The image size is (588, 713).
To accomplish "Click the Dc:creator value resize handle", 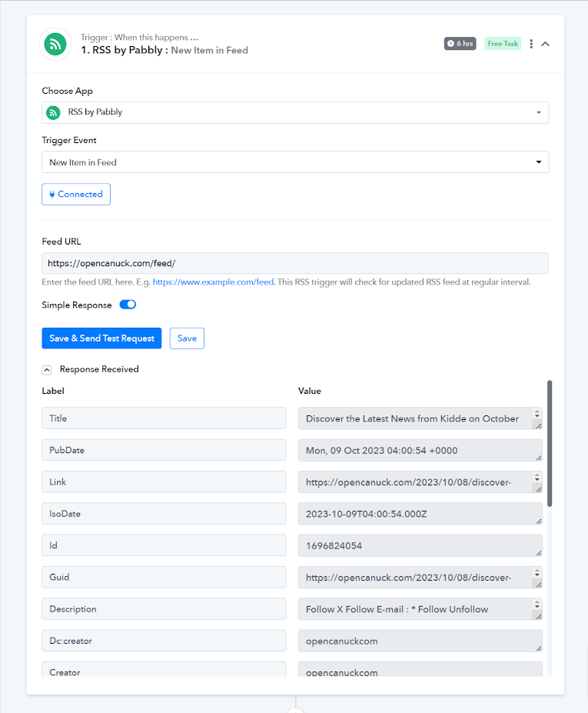I will tap(539, 648).
